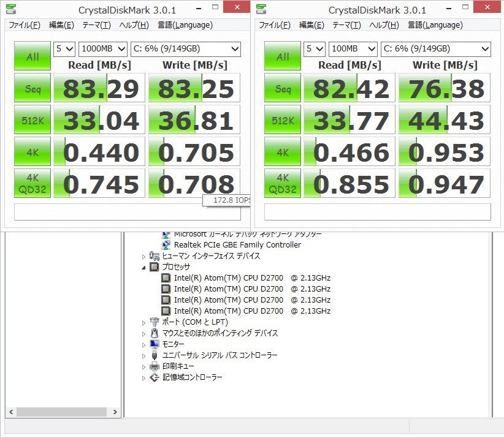Click the processor (プロセッサ) category chip icon
This screenshot has height=438, width=504.
coord(155,267)
